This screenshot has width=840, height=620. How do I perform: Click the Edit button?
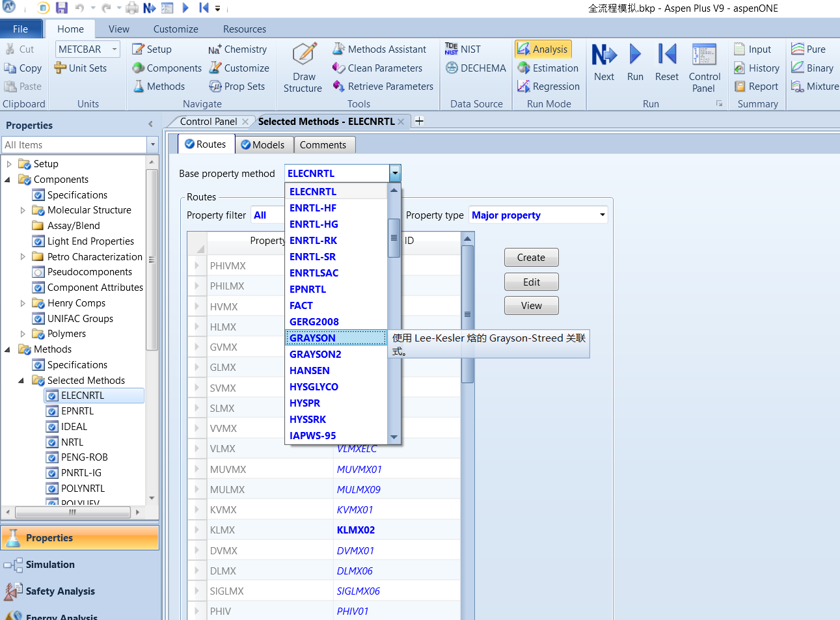pyautogui.click(x=531, y=282)
